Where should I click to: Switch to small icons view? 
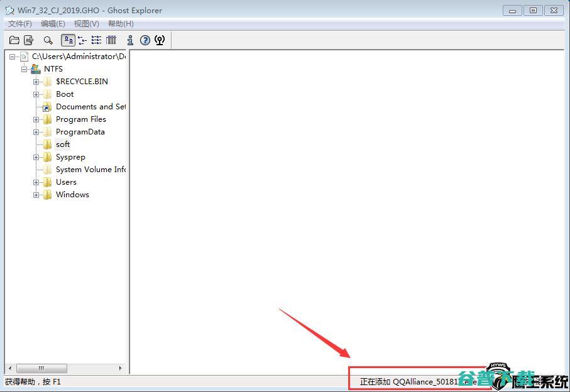coord(82,40)
